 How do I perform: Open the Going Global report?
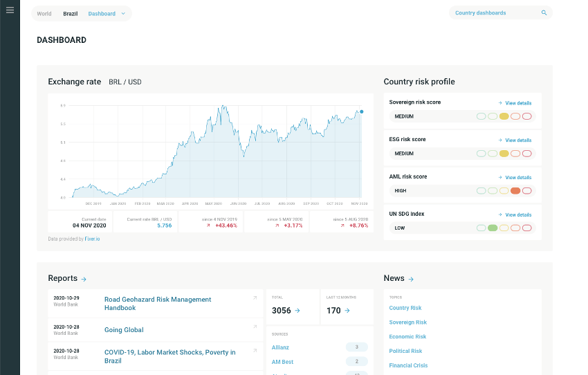[124, 329]
